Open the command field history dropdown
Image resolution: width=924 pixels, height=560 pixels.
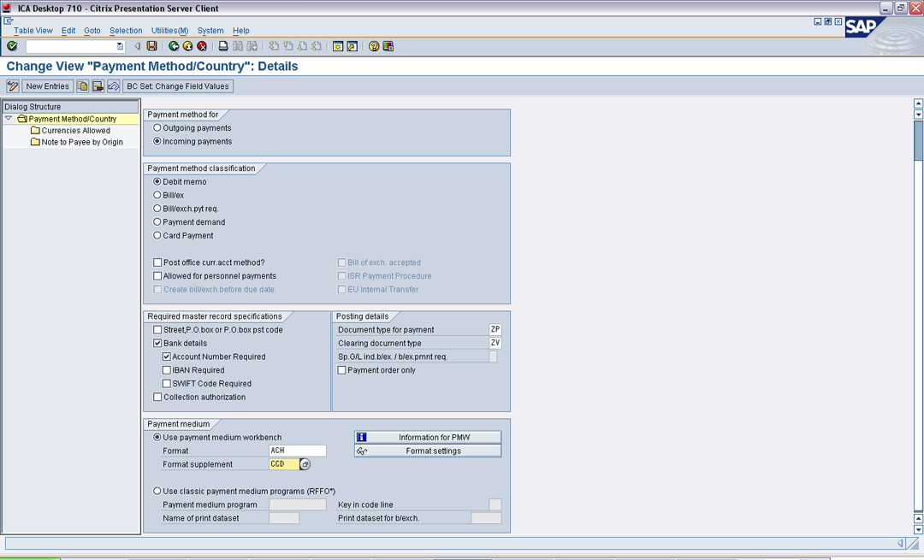pyautogui.click(x=120, y=46)
